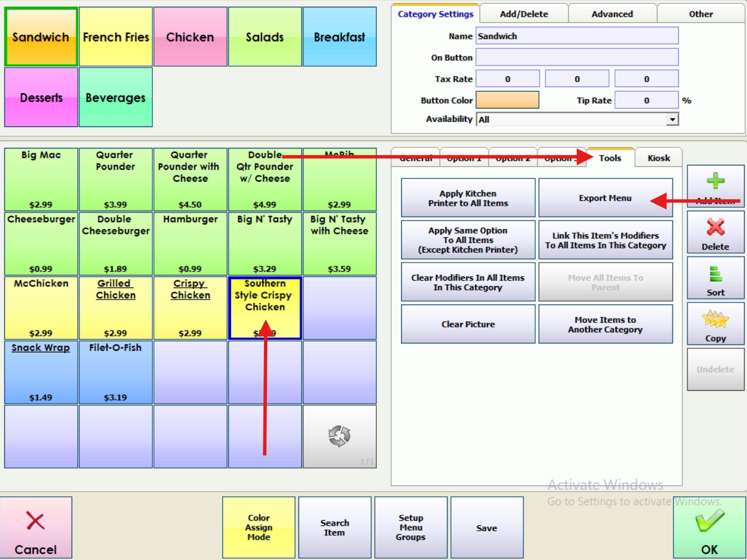
Task: Click the Clear Picture button
Action: pyautogui.click(x=468, y=324)
